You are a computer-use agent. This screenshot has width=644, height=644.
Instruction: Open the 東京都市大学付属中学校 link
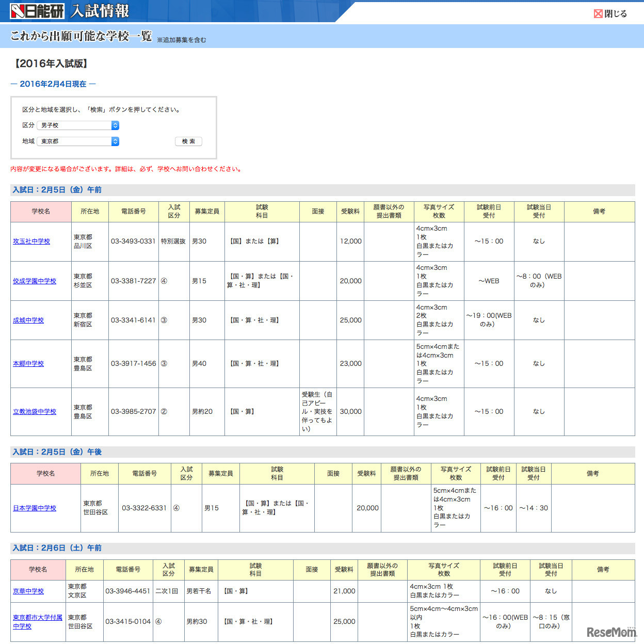[x=38, y=622]
